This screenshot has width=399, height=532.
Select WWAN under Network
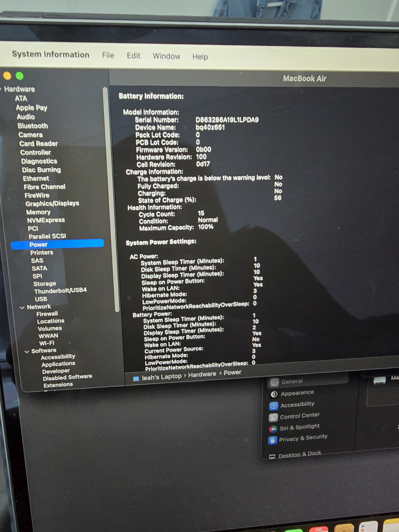click(48, 336)
